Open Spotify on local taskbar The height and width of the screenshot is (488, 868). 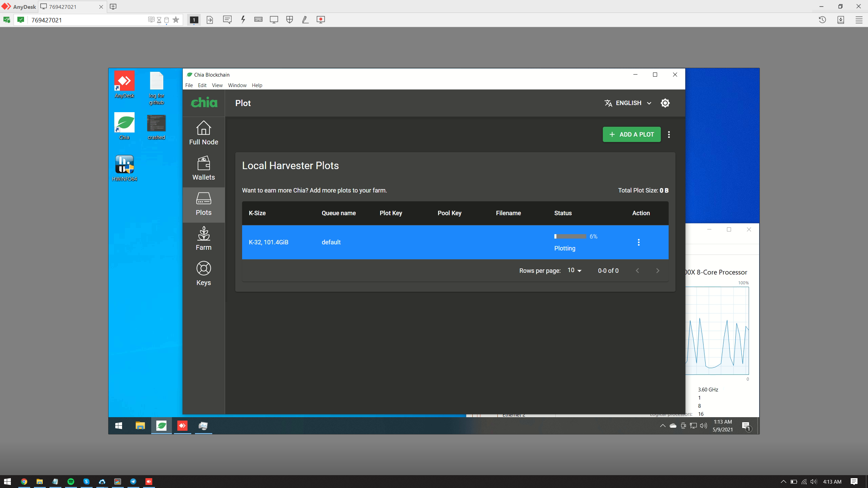click(x=71, y=481)
